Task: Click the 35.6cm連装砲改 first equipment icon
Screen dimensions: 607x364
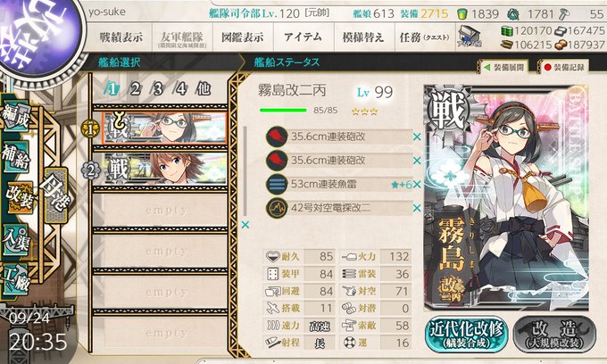Action: [x=277, y=136]
